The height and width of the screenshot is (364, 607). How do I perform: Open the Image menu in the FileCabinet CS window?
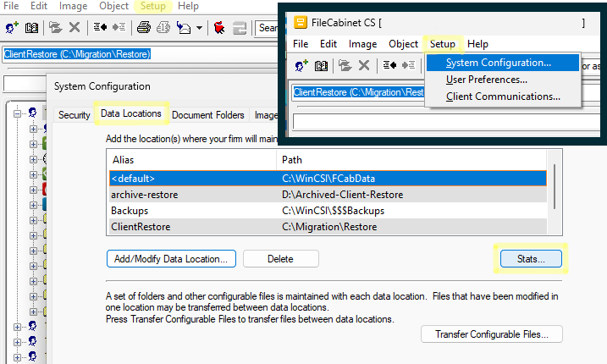[x=362, y=44]
